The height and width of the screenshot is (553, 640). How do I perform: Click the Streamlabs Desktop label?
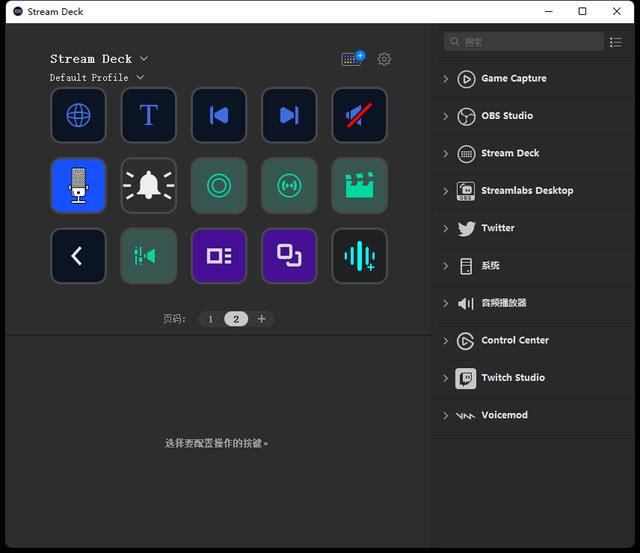pos(527,191)
